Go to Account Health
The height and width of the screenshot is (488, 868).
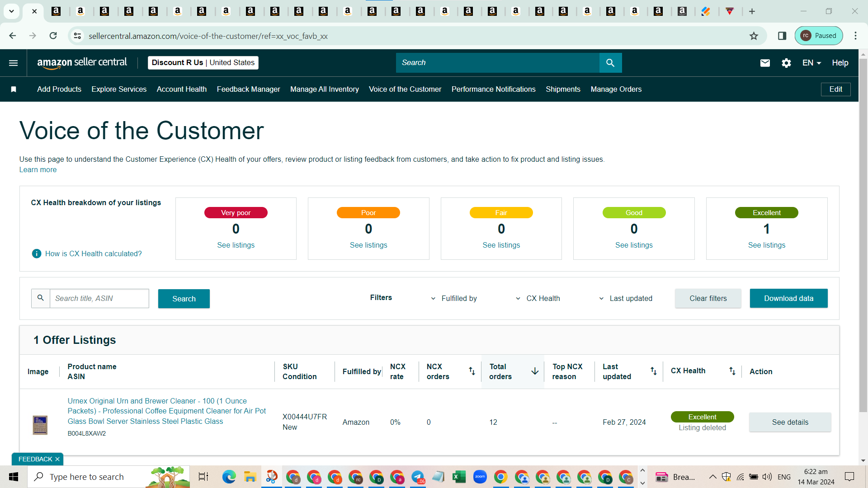click(182, 89)
